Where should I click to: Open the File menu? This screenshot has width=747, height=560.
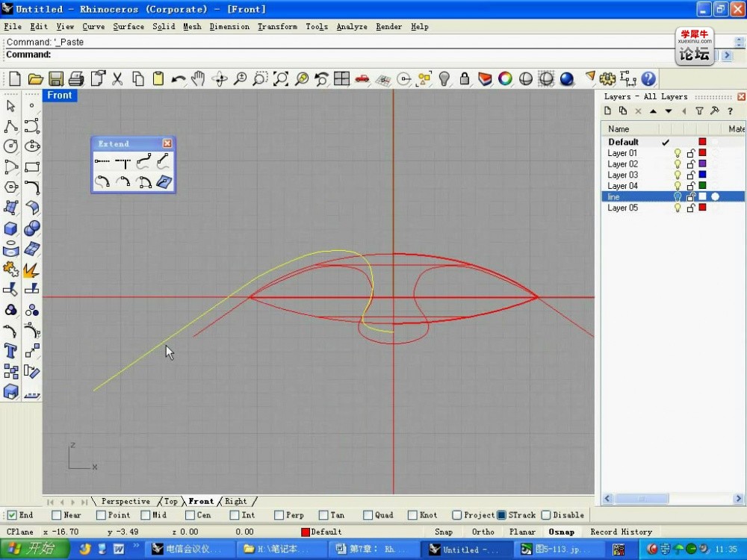[x=13, y=27]
